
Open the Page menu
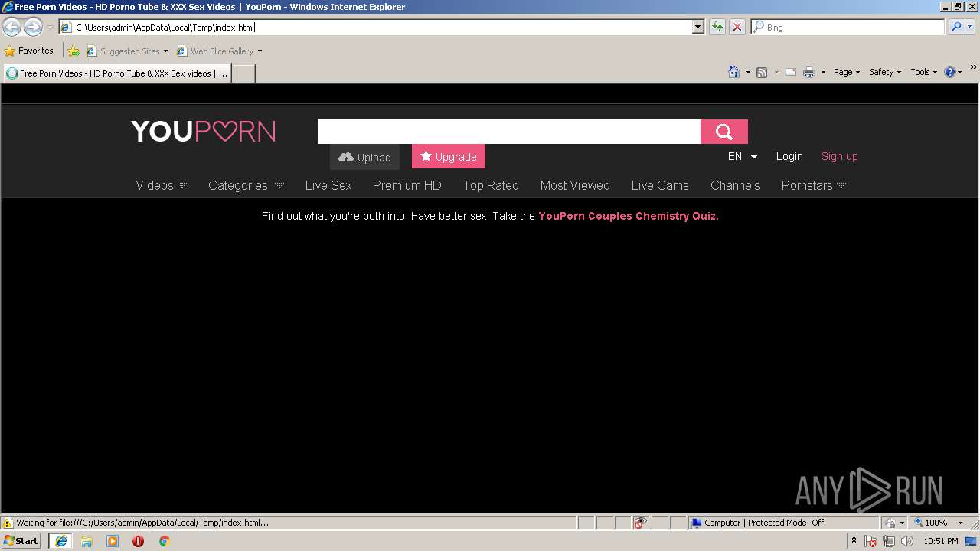pos(847,72)
